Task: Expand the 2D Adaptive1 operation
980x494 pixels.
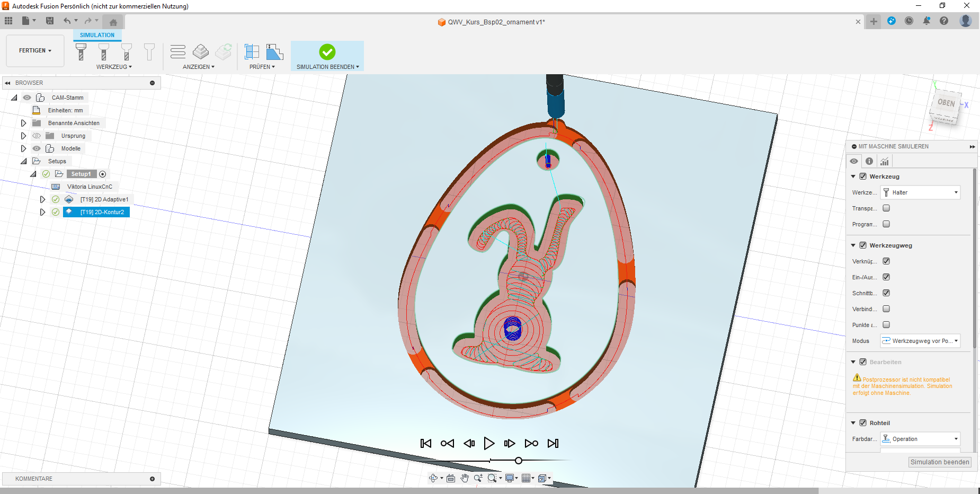Action: click(x=42, y=199)
